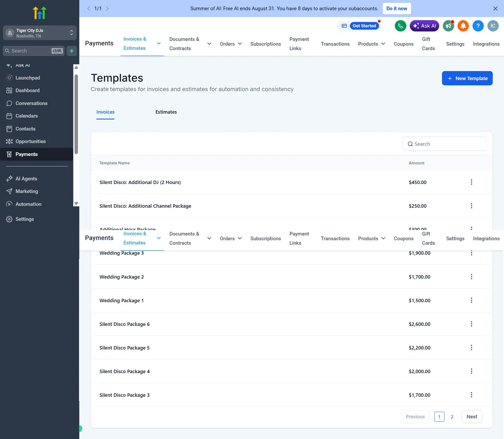This screenshot has height=439, width=504.
Task: Click the blue help question mark icon
Action: (478, 26)
